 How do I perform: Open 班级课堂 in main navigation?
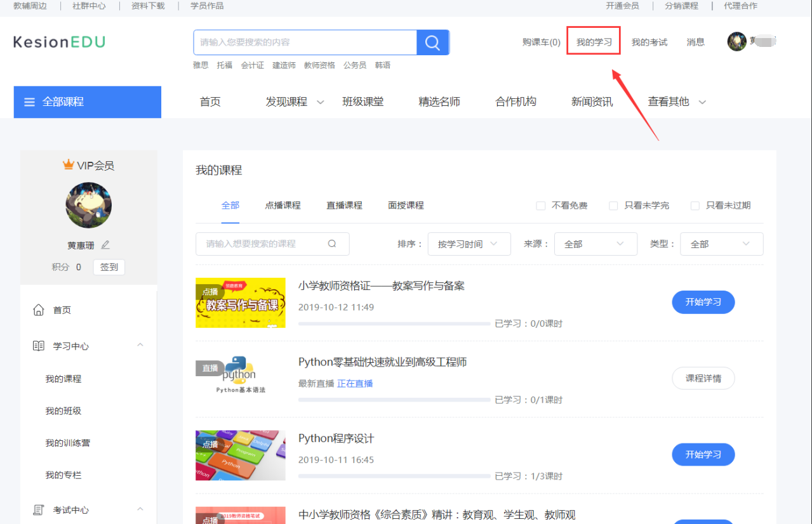363,102
